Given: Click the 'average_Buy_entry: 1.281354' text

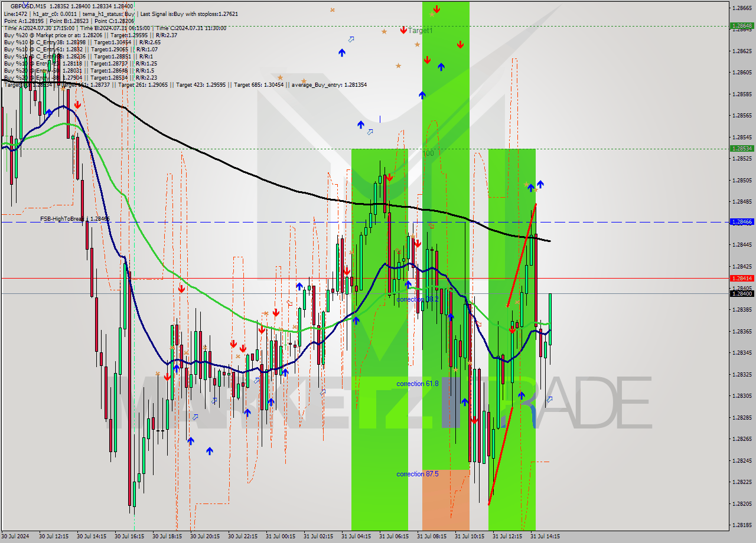Looking at the screenshot, I should tap(330, 84).
